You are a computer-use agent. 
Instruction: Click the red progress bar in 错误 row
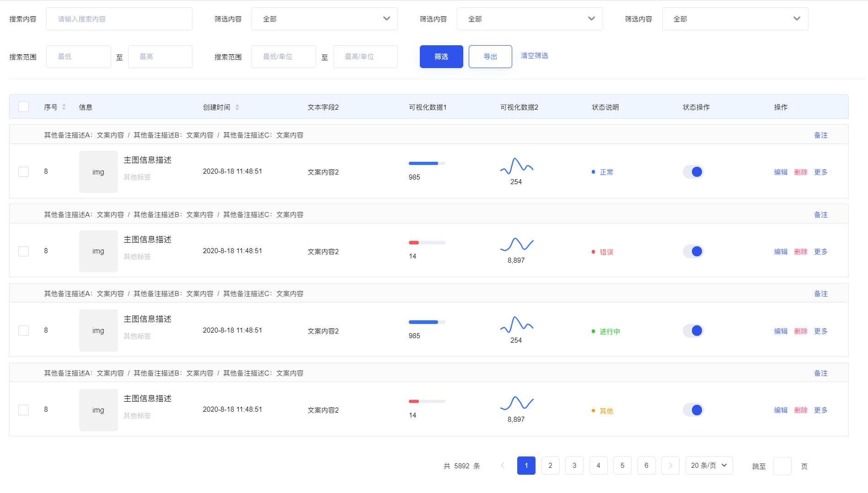(x=427, y=243)
